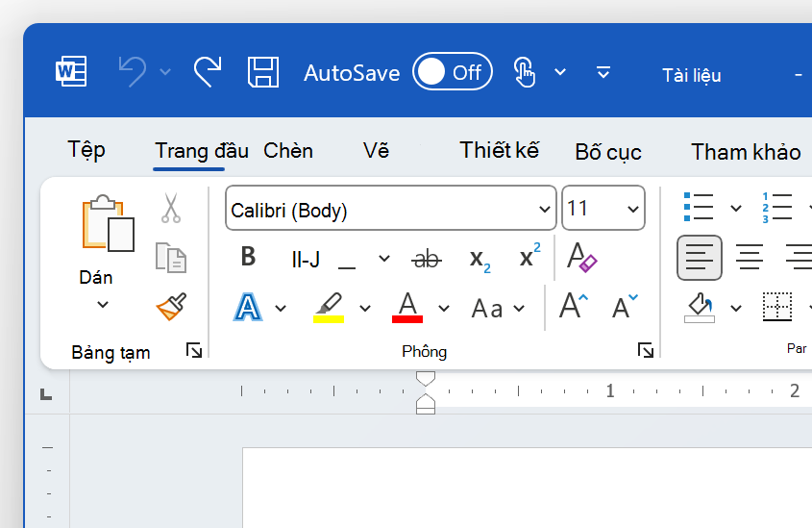812x528 pixels.
Task: Open bullet library dropdown arrow
Action: pos(736,209)
